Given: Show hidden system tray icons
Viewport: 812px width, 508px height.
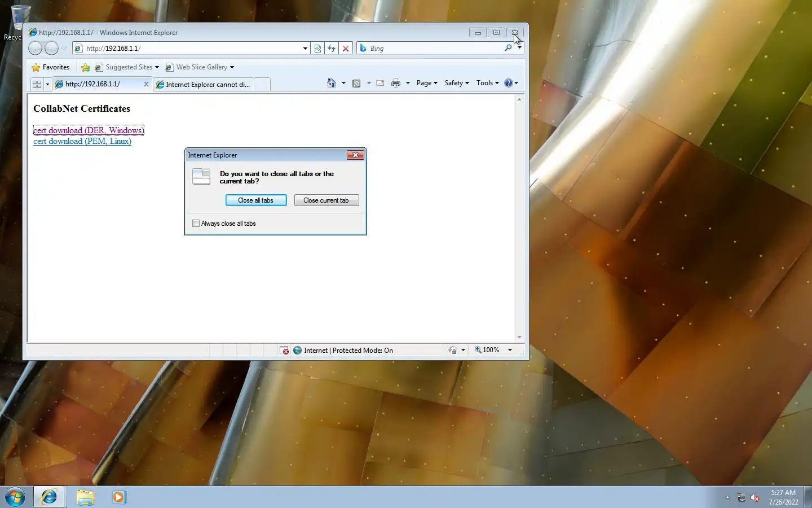Looking at the screenshot, I should pos(727,497).
